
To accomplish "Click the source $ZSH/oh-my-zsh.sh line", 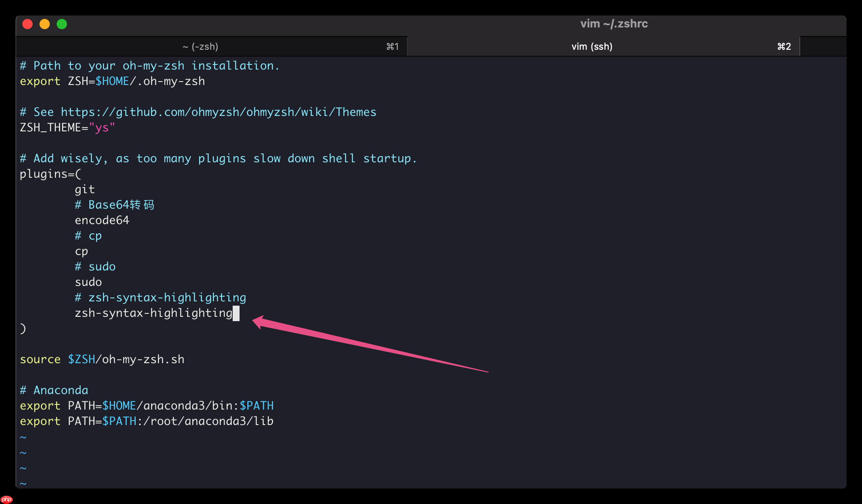I will coord(102,359).
